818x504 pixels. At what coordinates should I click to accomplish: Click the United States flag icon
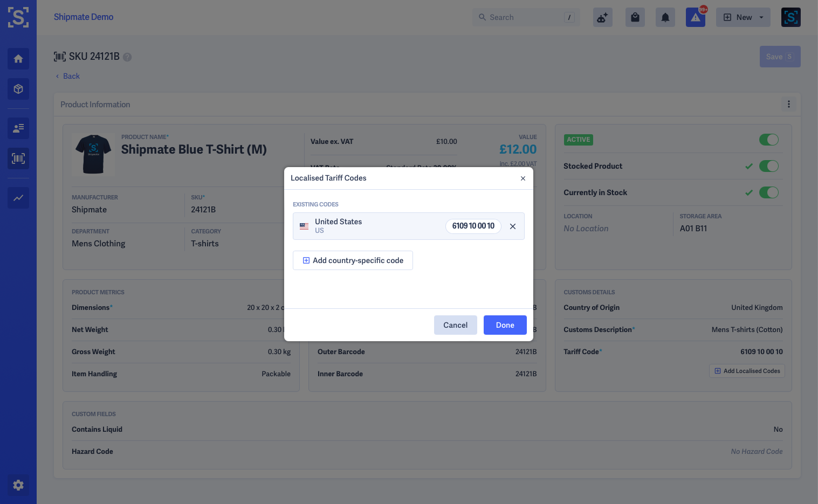click(304, 226)
